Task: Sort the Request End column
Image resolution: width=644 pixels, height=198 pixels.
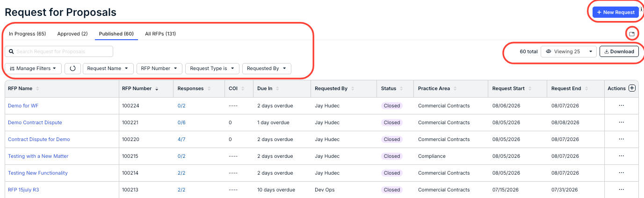Action: point(586,89)
